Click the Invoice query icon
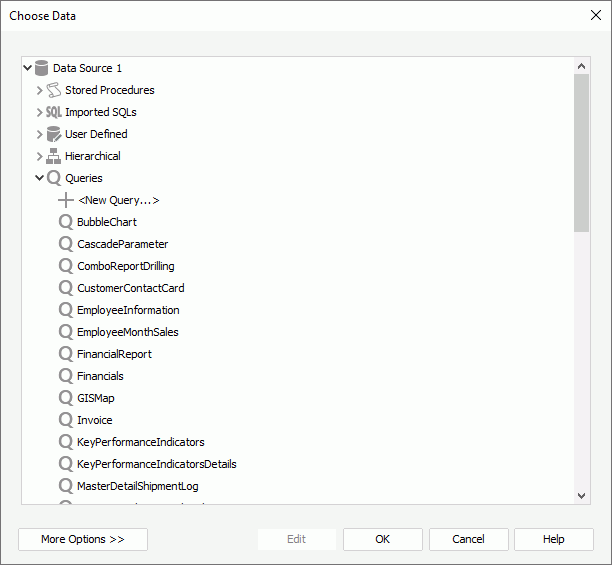Image resolution: width=612 pixels, height=565 pixels. (x=66, y=420)
